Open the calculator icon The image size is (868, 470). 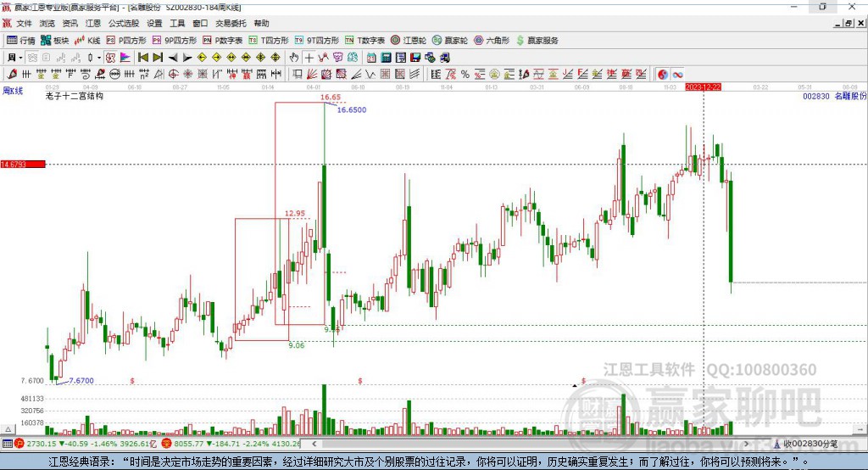pyautogui.click(x=386, y=58)
